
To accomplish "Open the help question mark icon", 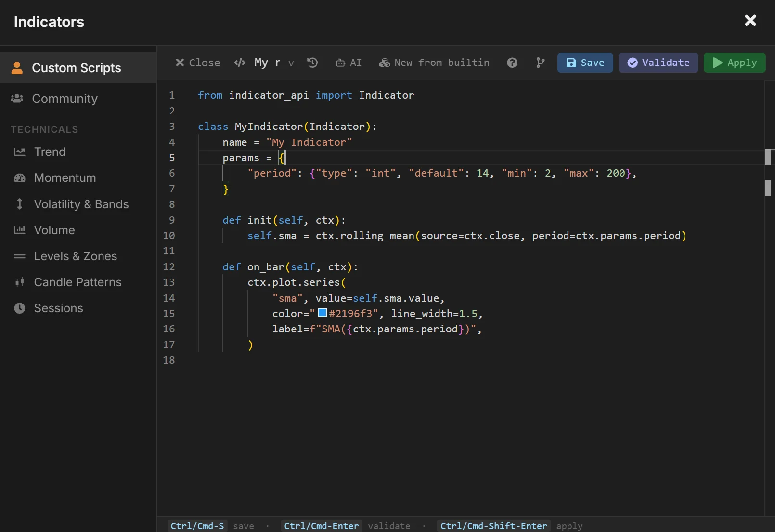I will point(512,63).
